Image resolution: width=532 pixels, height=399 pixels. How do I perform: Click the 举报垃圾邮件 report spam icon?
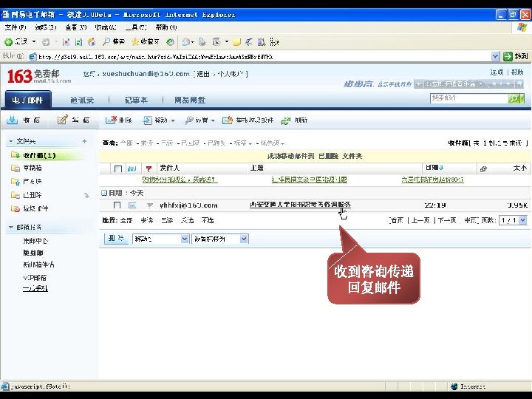[228, 120]
